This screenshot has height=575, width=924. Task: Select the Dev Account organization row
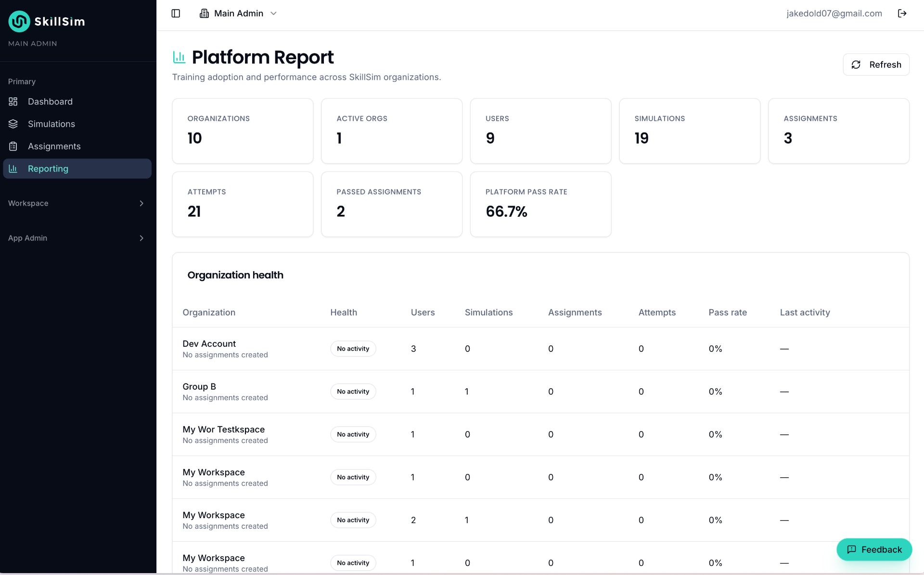click(540, 349)
